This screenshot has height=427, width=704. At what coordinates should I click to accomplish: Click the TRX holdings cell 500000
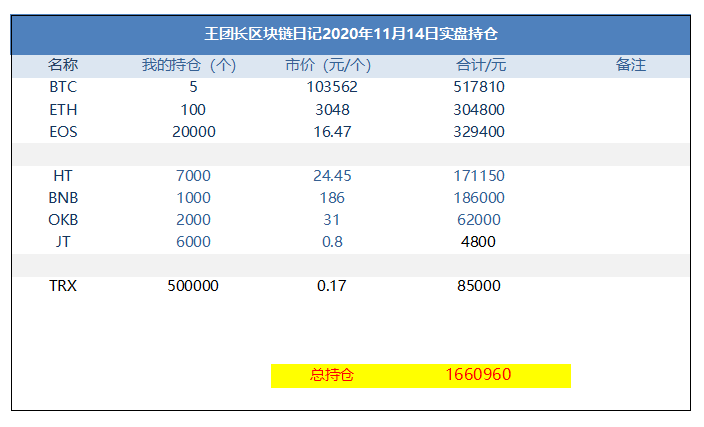coord(193,285)
